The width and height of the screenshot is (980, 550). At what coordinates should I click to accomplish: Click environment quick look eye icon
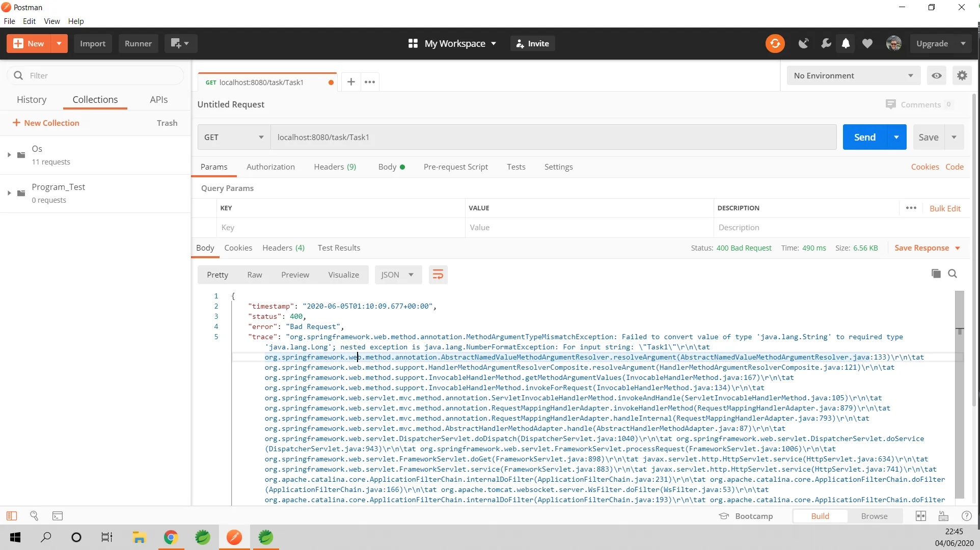click(936, 75)
